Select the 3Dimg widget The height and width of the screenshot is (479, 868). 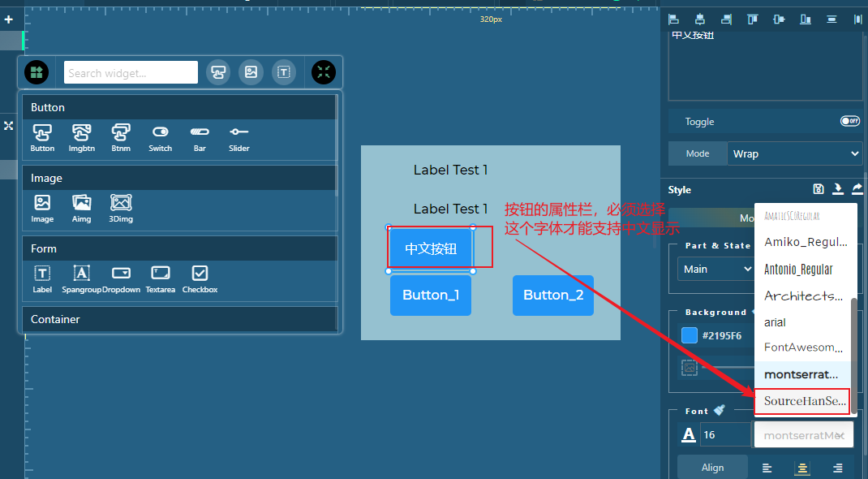pyautogui.click(x=121, y=208)
